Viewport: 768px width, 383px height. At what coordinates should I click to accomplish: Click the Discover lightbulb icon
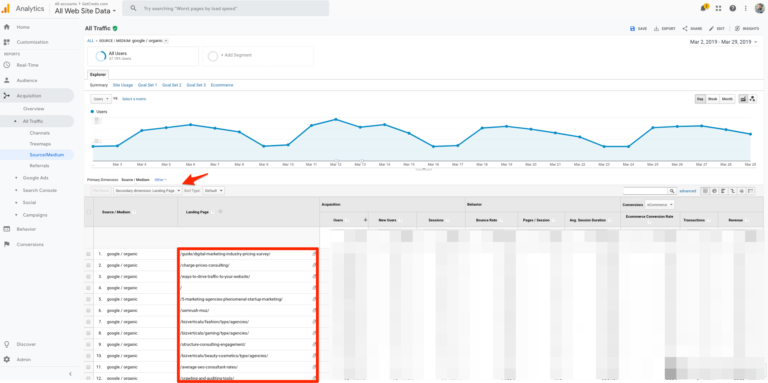click(x=6, y=344)
